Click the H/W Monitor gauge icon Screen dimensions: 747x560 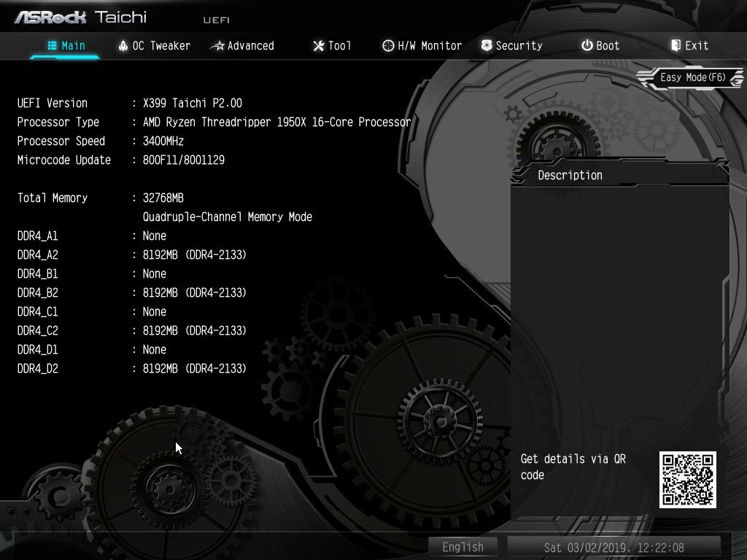(x=388, y=46)
